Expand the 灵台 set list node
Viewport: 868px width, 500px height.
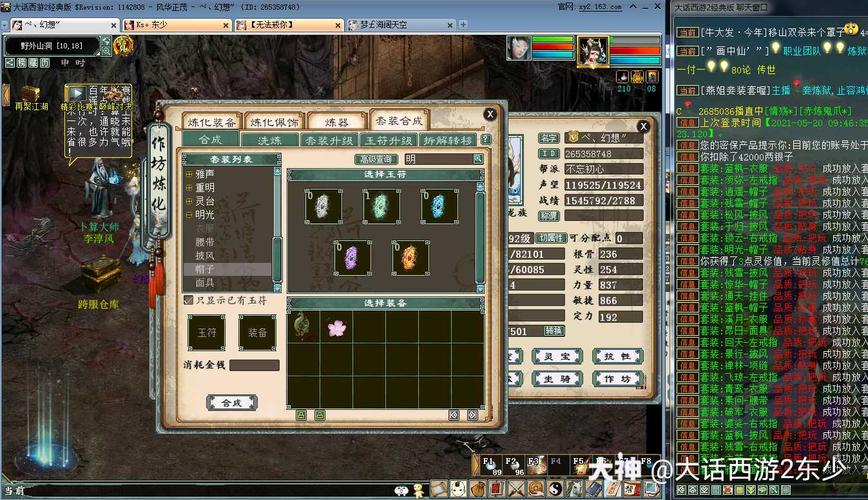click(x=189, y=201)
